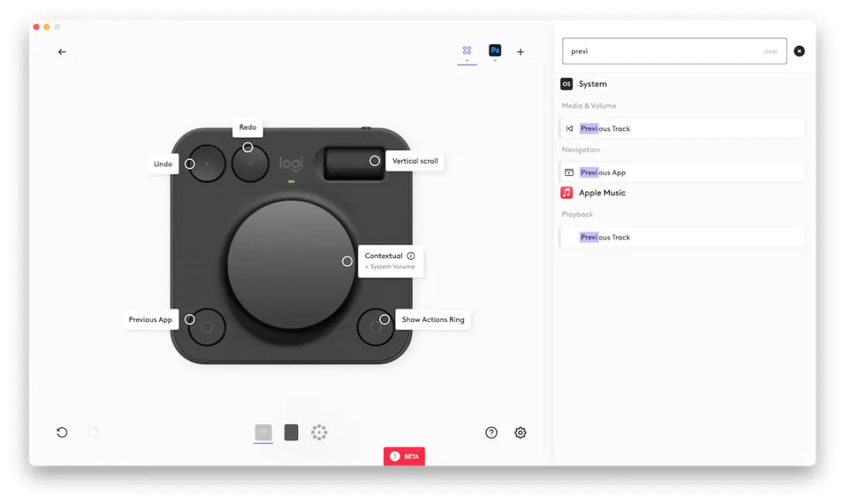Choose Apple Music Previous Track under Playback
The image size is (845, 504).
682,237
